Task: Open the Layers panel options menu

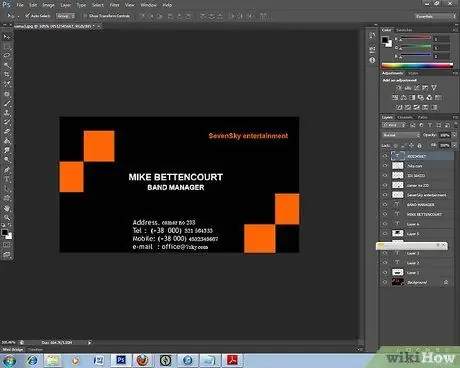Action: 455,117
